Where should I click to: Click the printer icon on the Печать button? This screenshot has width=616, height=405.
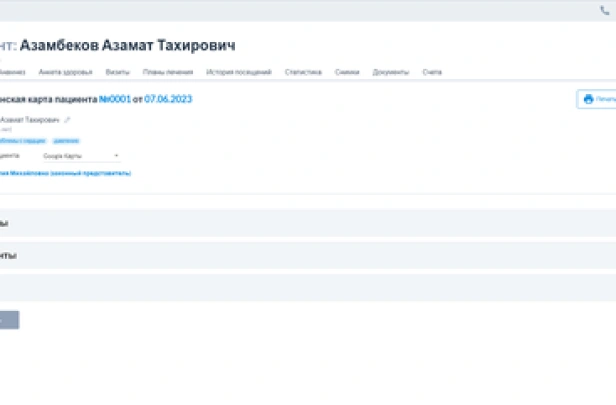point(588,99)
